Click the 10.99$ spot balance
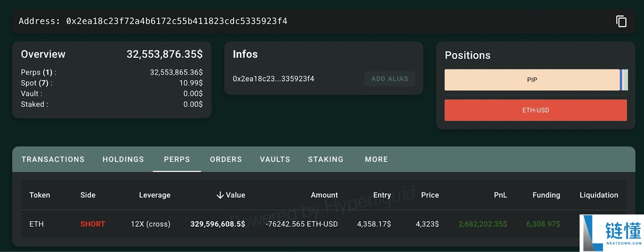Screen dimensions: 644x252 point(191,83)
